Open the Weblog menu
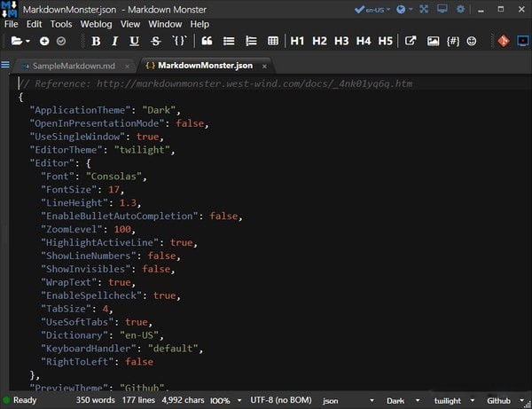Image resolution: width=532 pixels, height=409 pixels. click(x=96, y=24)
